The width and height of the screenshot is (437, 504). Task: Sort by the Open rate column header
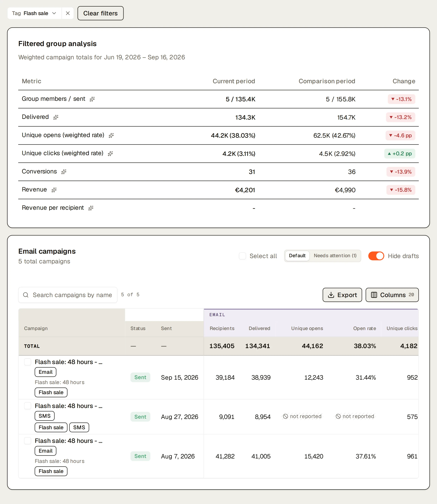click(x=364, y=328)
